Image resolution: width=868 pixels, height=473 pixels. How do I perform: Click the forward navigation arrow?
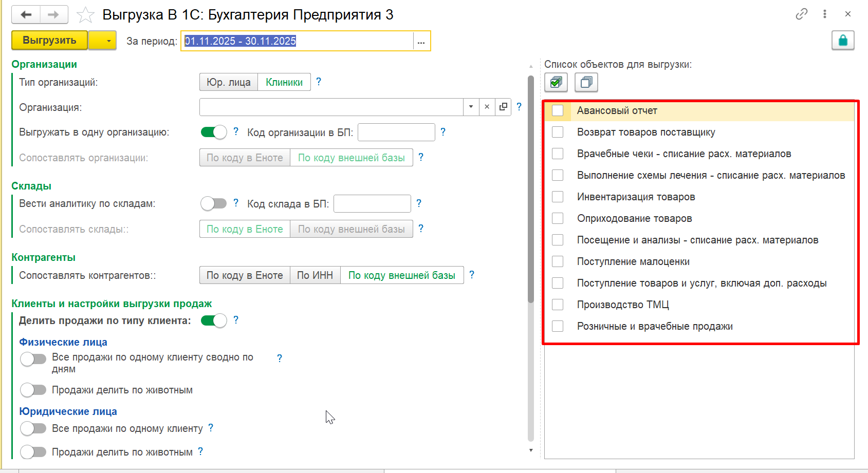coord(53,15)
